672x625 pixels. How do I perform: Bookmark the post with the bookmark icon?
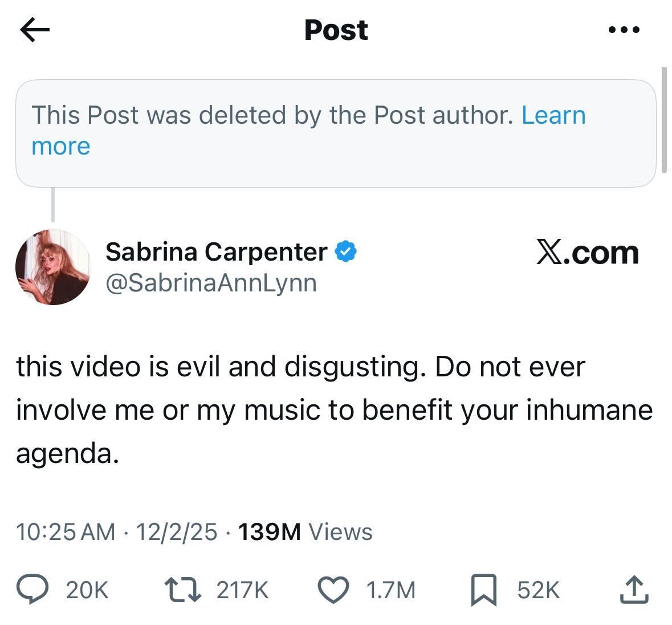[483, 590]
